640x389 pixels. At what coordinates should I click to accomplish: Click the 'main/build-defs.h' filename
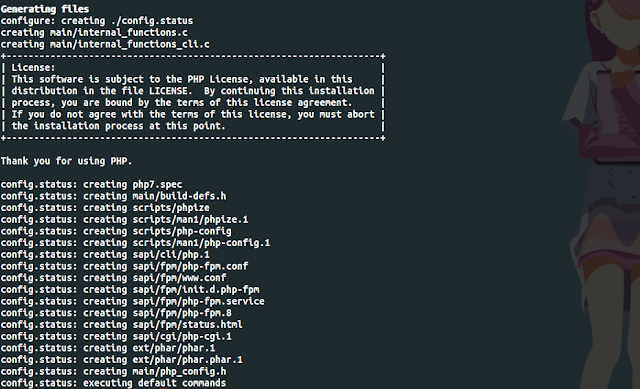click(x=179, y=196)
